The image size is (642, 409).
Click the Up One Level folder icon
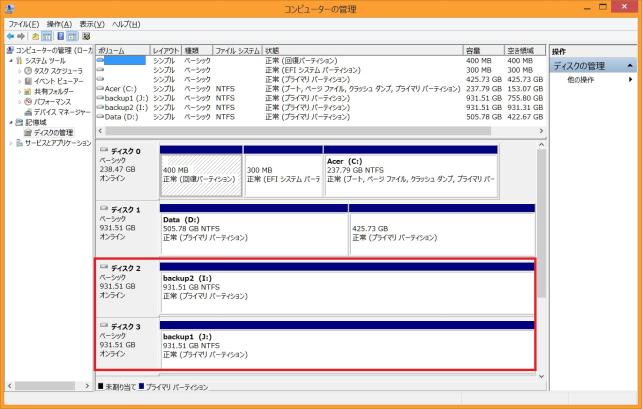(x=36, y=36)
